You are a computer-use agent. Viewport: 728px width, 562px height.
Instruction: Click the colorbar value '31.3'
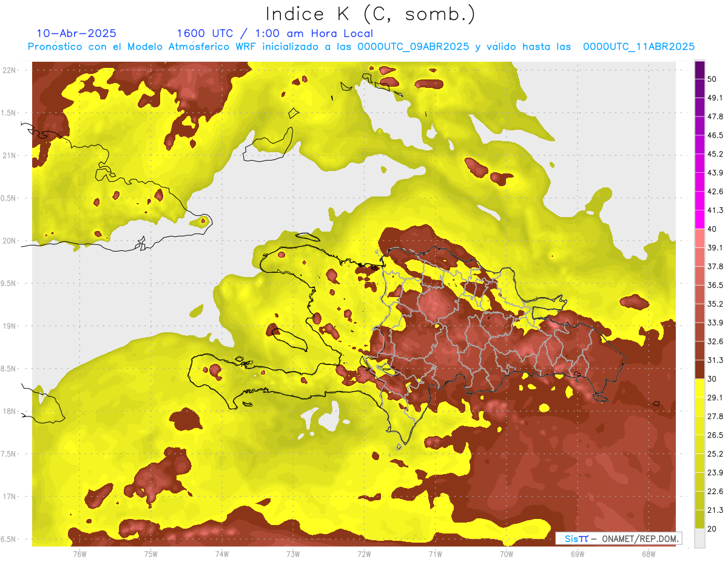(715, 360)
